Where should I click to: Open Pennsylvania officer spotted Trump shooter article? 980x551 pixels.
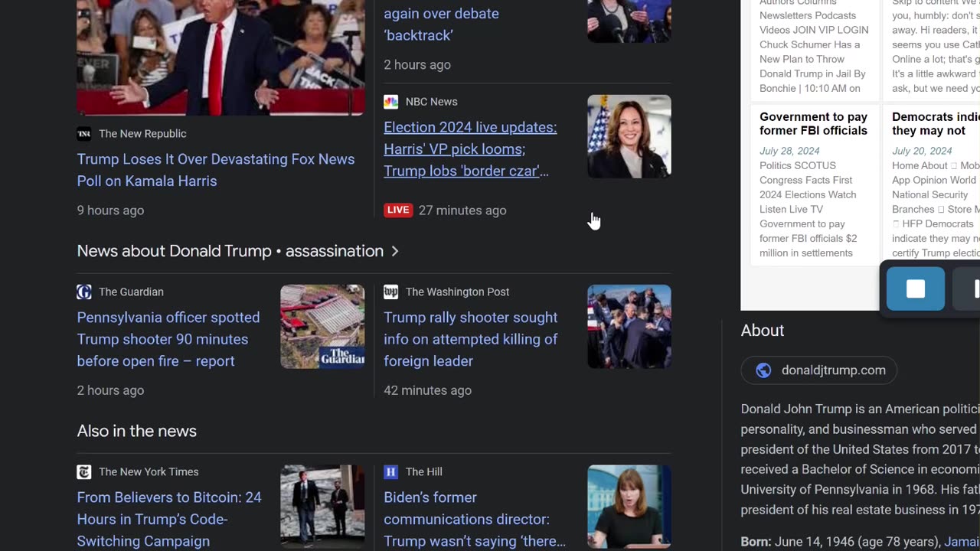tap(168, 339)
